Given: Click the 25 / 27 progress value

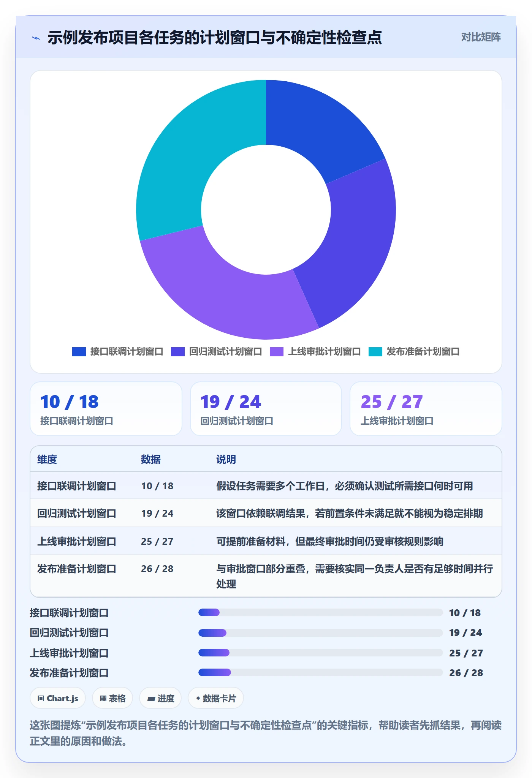Looking at the screenshot, I should (466, 653).
